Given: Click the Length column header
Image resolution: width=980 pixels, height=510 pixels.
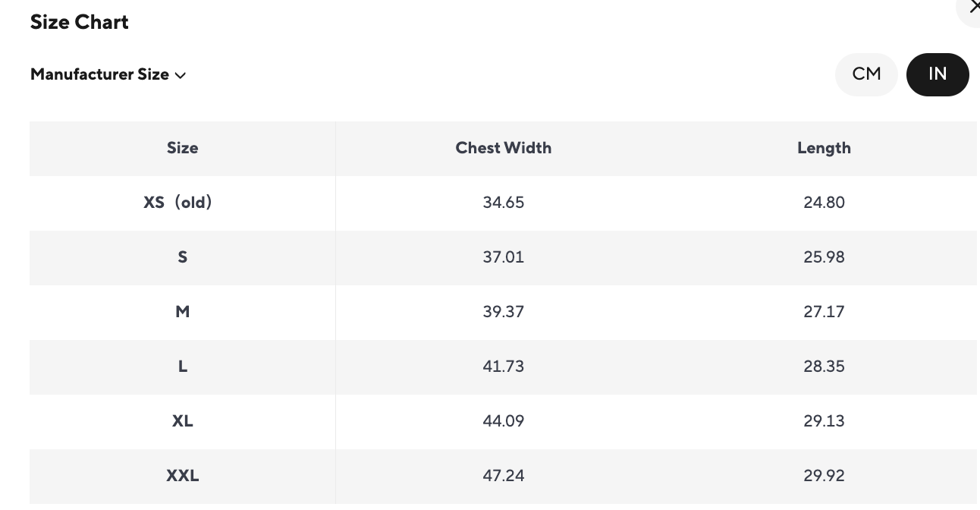Looking at the screenshot, I should (824, 148).
